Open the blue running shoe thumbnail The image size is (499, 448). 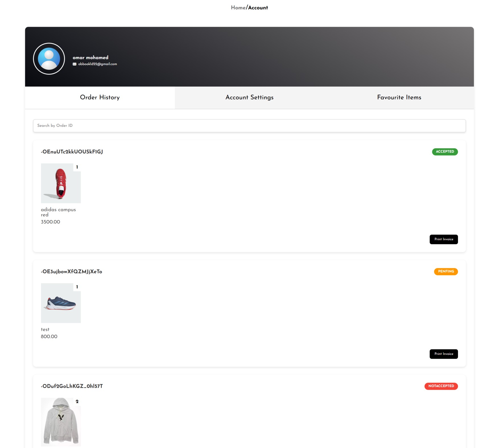61,303
